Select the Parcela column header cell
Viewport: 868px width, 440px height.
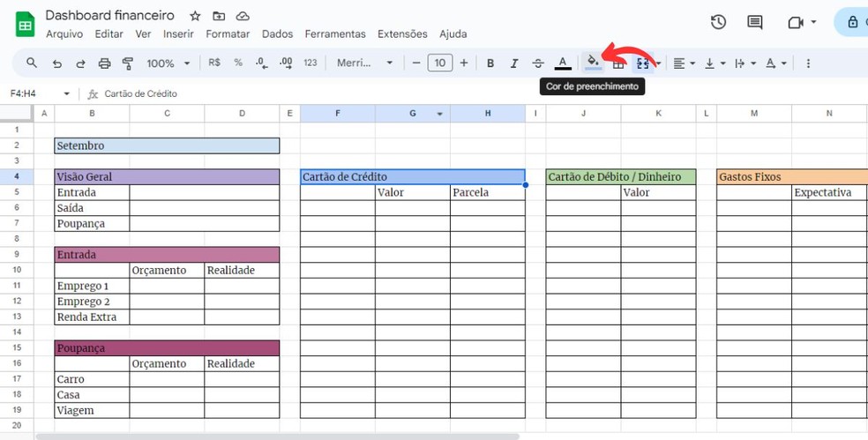point(488,192)
